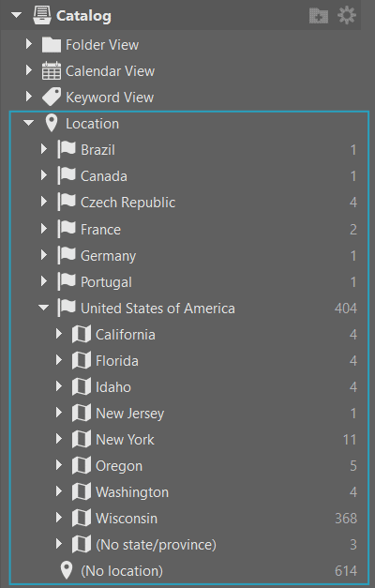
Task: Click the California map icon
Action: [x=82, y=334]
